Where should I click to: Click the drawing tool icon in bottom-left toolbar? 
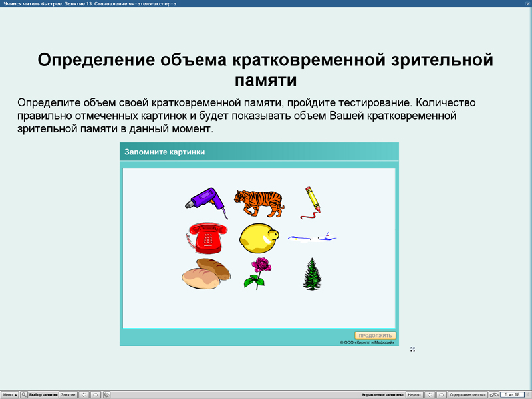tap(107, 394)
